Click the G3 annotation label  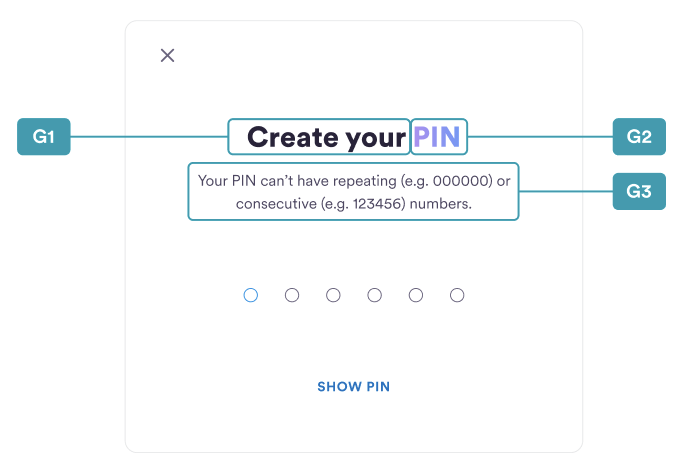pos(639,191)
